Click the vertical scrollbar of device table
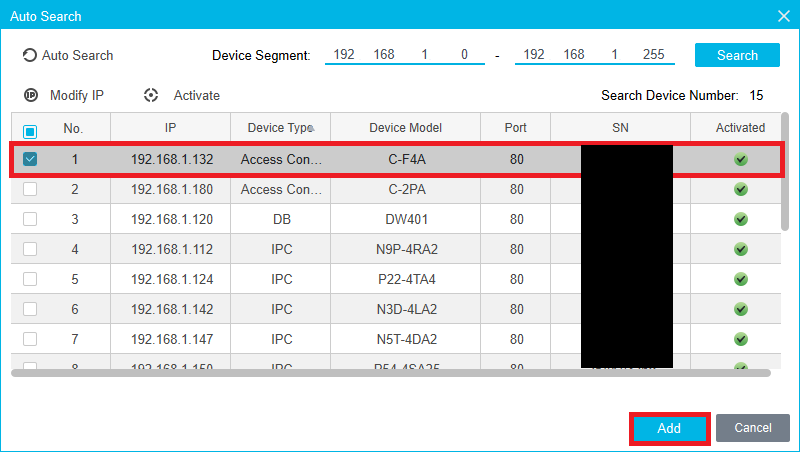The height and width of the screenshot is (452, 800). [785, 171]
